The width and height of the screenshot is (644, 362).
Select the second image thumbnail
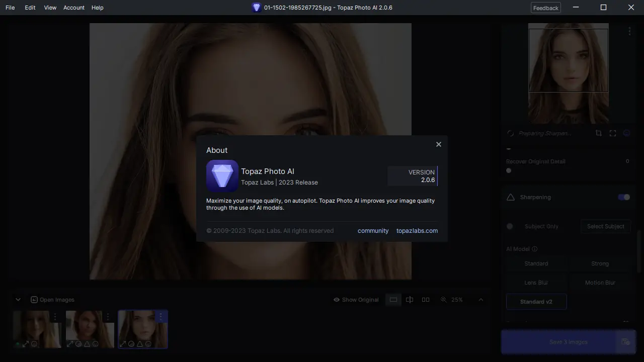(x=90, y=329)
